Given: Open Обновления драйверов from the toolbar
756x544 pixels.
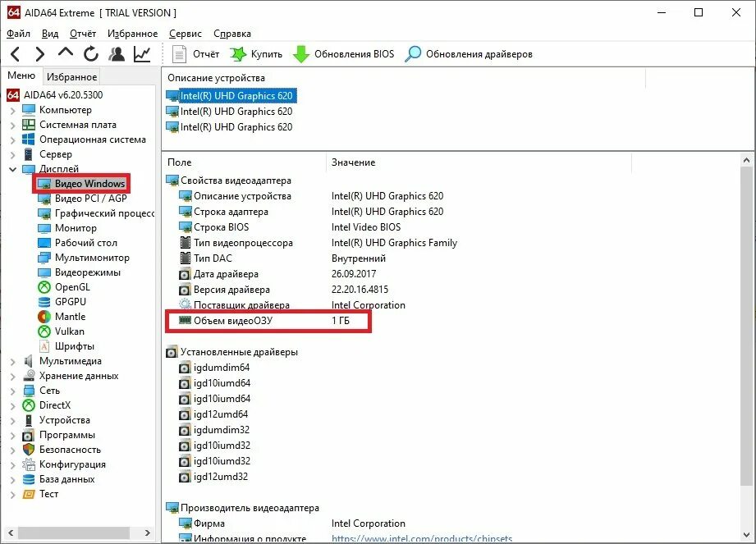Looking at the screenshot, I should tap(469, 54).
